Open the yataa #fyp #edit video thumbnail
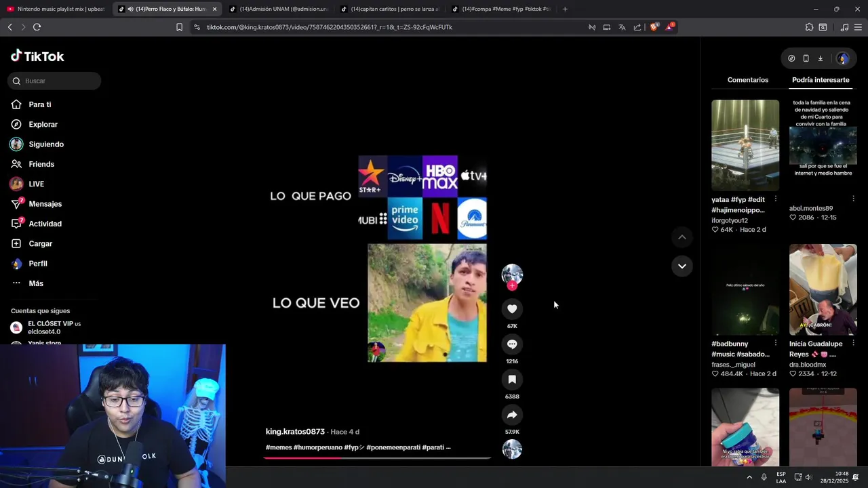The width and height of the screenshot is (868, 488). [x=745, y=145]
